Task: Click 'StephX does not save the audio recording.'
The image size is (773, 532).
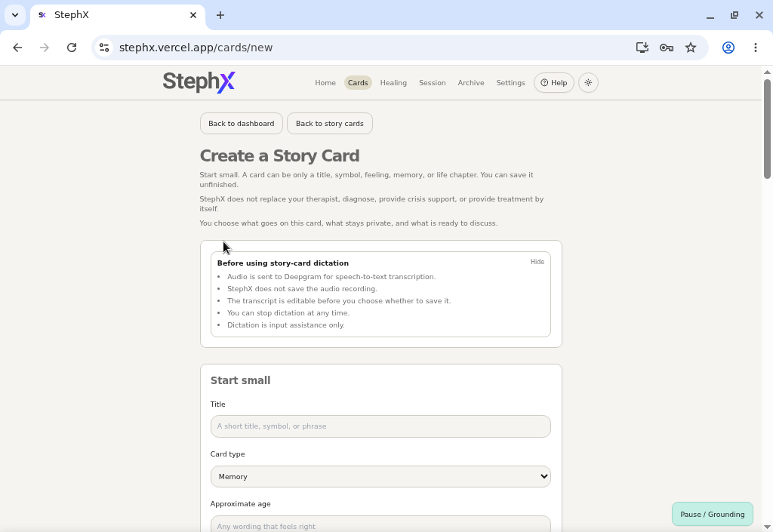Action: (302, 289)
